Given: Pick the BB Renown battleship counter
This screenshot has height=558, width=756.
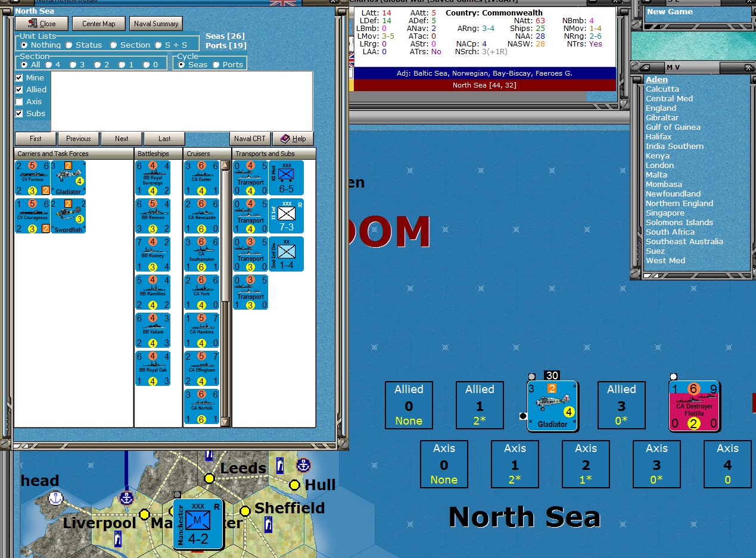Looking at the screenshot, I should pos(153,216).
